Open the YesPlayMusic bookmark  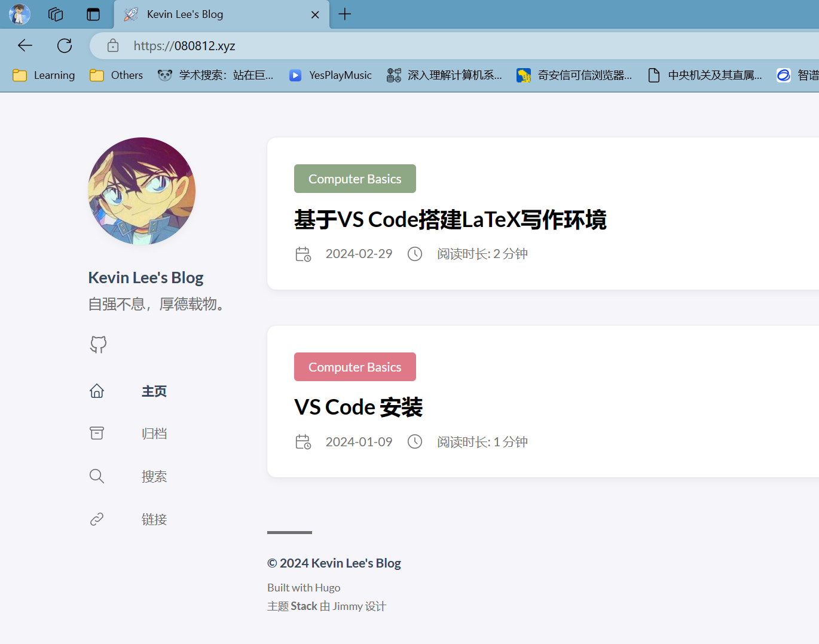point(331,75)
